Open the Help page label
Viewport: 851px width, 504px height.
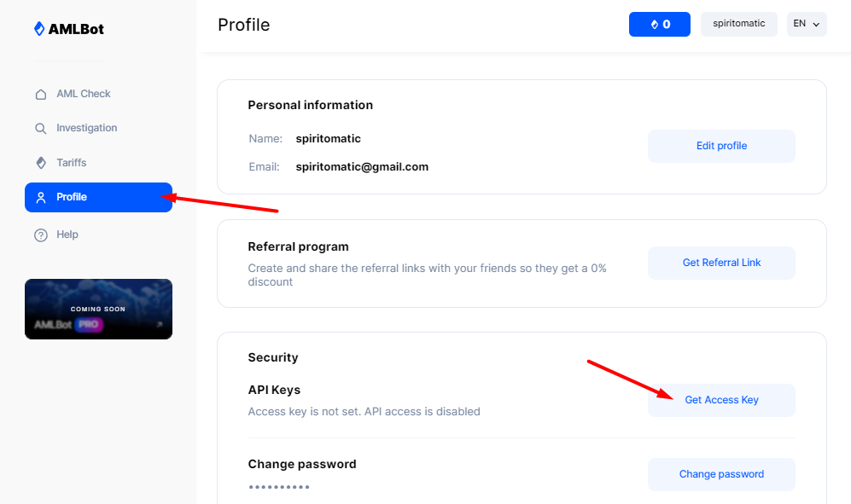pyautogui.click(x=67, y=235)
